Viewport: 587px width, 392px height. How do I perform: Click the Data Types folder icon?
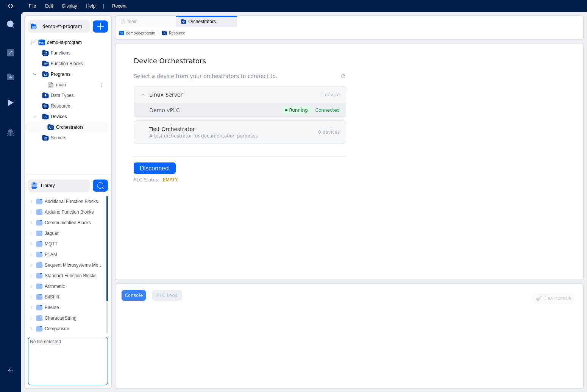(x=45, y=95)
